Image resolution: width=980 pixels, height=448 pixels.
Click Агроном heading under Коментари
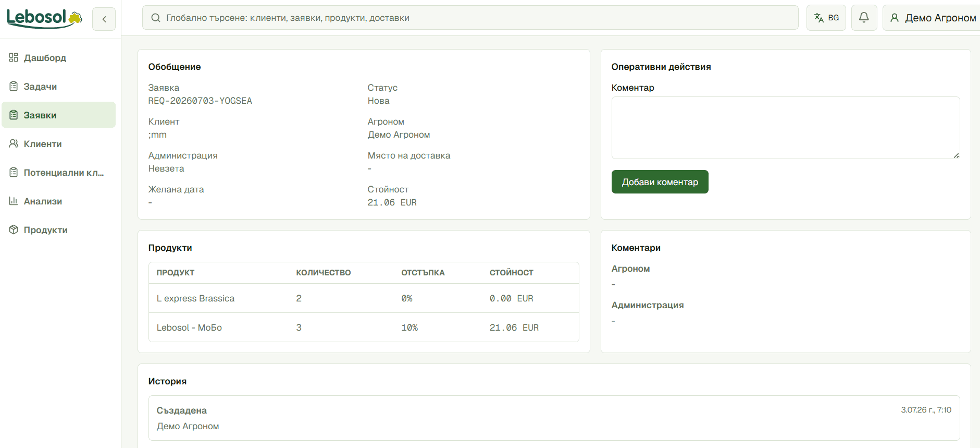click(630, 269)
